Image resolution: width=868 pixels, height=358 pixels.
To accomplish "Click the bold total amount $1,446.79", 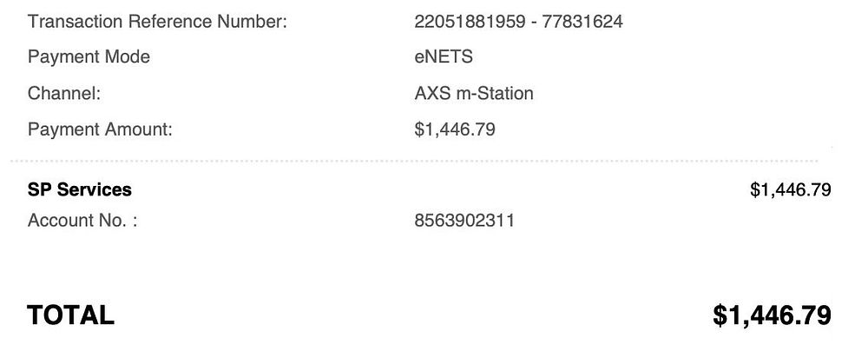I will (x=772, y=315).
